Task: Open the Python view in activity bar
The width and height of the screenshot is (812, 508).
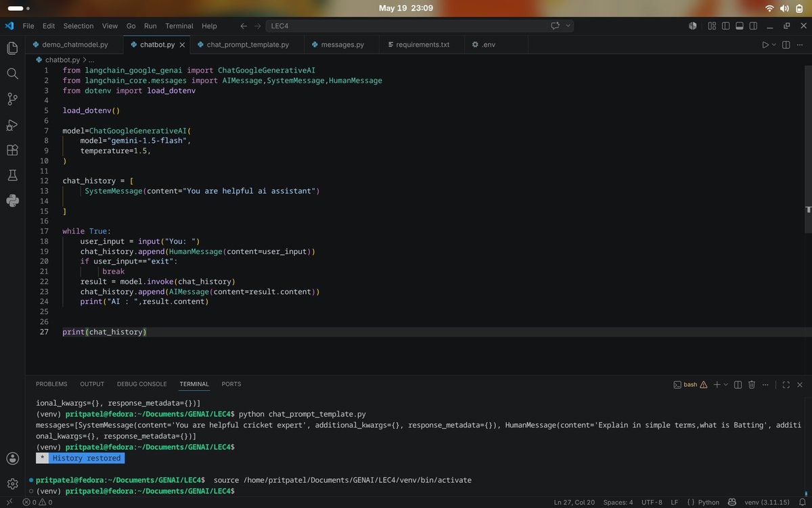Action: tap(12, 200)
